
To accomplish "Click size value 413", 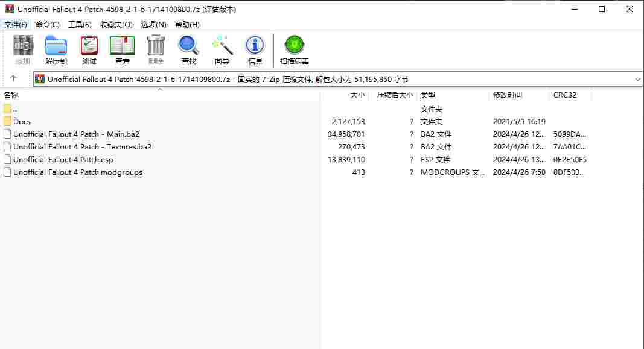I will click(359, 172).
